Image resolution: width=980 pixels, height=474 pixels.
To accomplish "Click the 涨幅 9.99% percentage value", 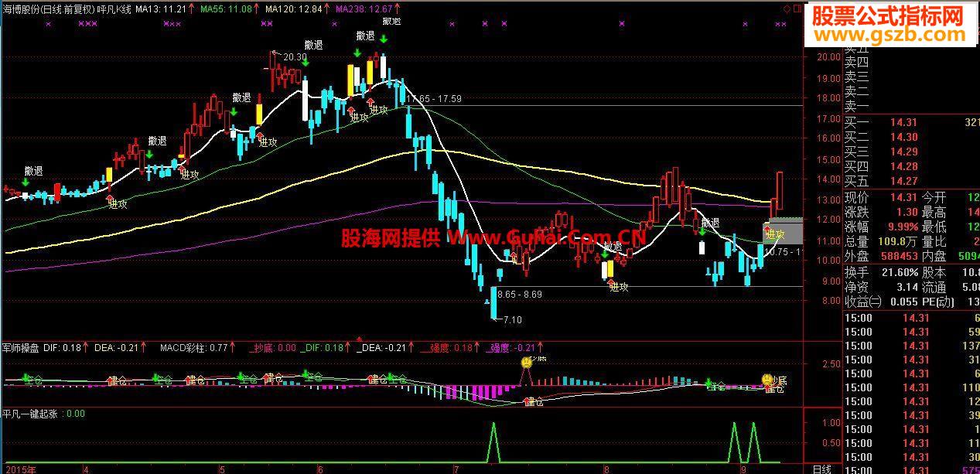I will [x=903, y=227].
